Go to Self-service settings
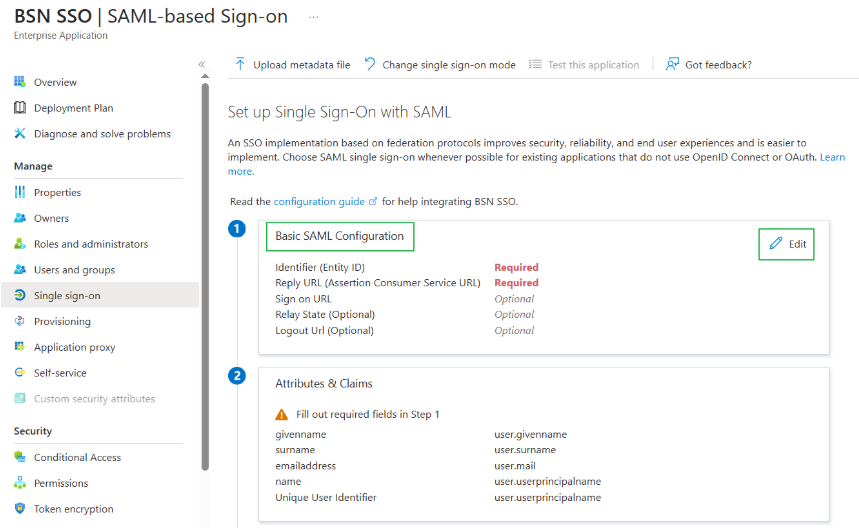 60,372
